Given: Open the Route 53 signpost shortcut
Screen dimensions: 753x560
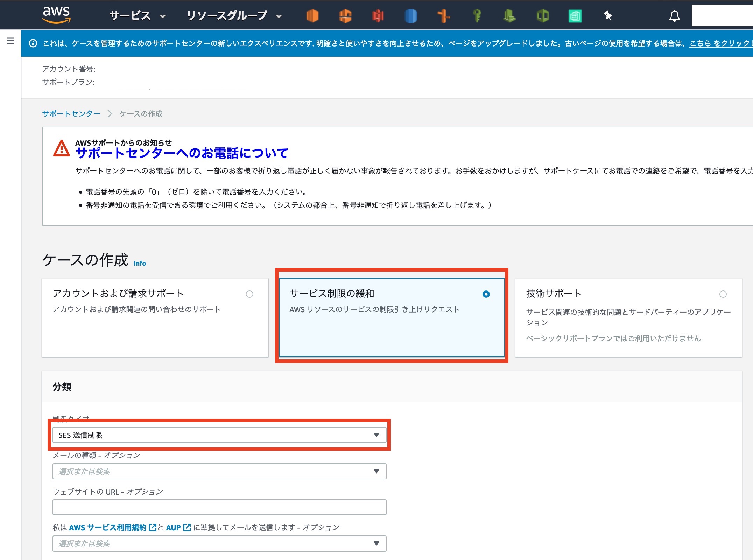Looking at the screenshot, I should 443,16.
